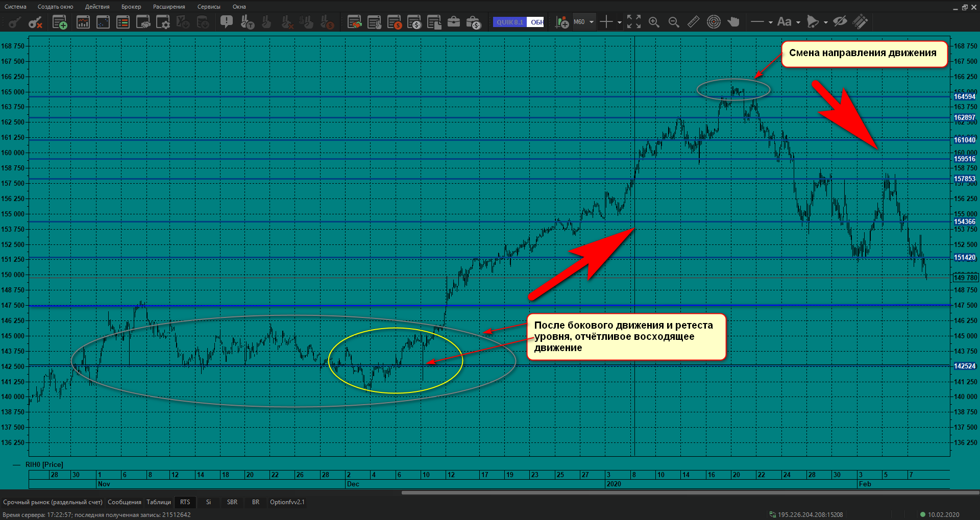Click the server time status text
The height and width of the screenshot is (520, 980).
click(x=96, y=514)
